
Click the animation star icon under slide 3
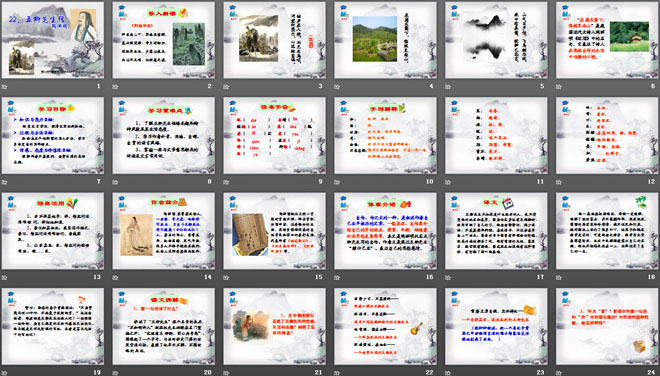pyautogui.click(x=226, y=87)
